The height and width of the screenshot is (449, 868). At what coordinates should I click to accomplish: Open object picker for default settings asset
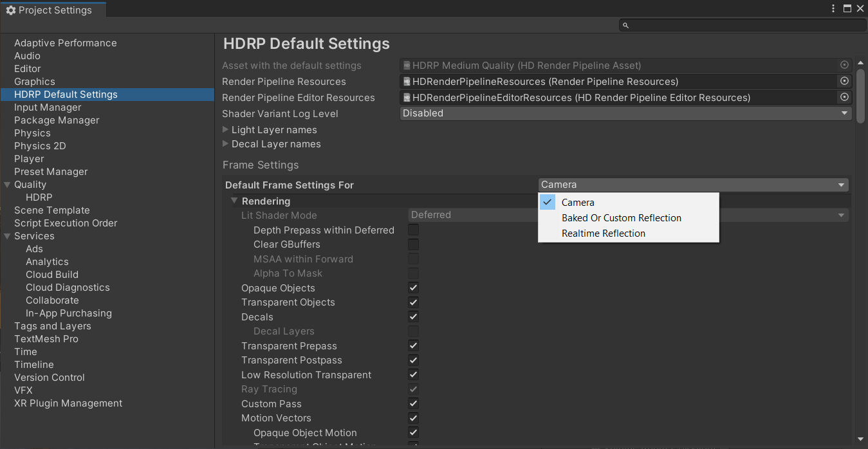(x=844, y=65)
